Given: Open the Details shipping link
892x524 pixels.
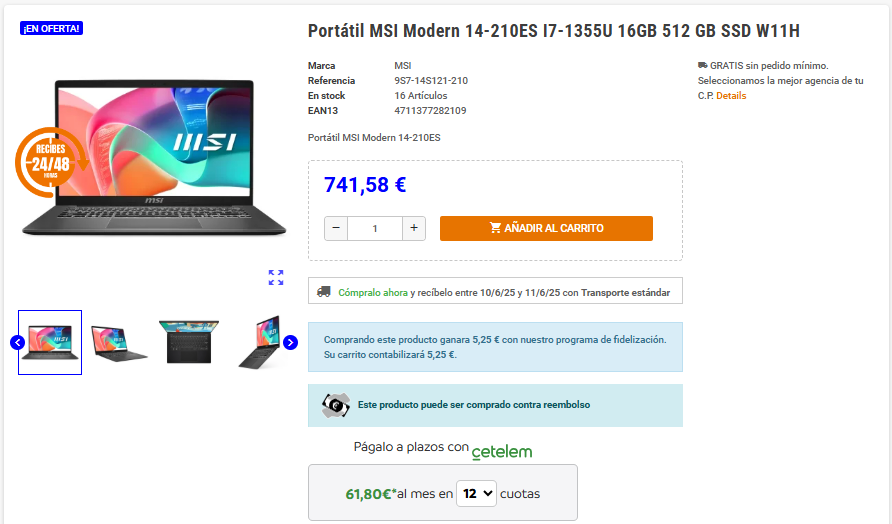Looking at the screenshot, I should point(731,96).
